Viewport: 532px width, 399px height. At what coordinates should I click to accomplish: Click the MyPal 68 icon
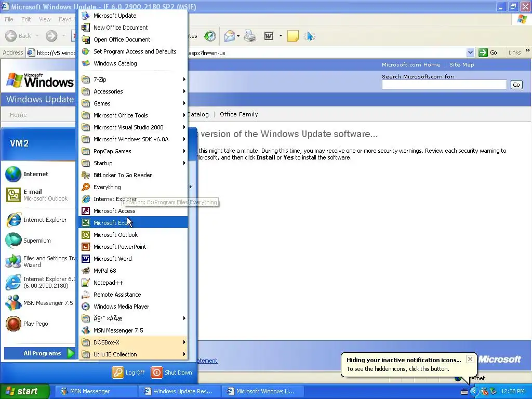(x=86, y=271)
